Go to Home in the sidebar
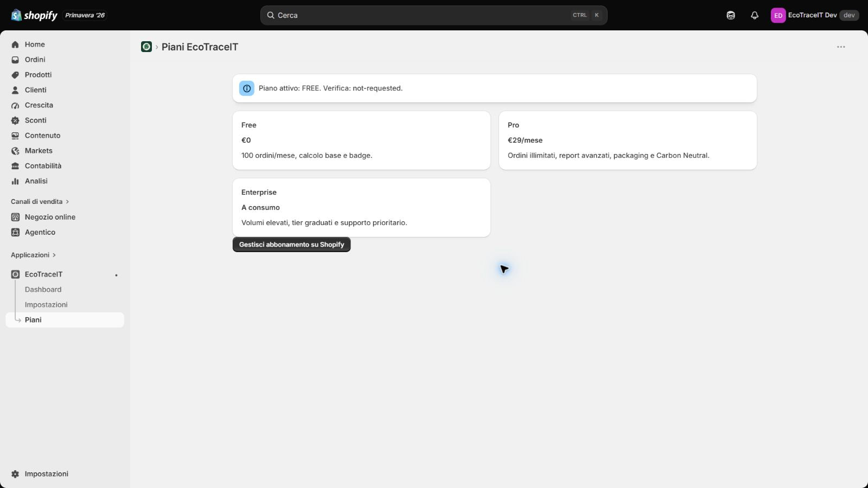This screenshot has height=488, width=868. [x=65, y=44]
